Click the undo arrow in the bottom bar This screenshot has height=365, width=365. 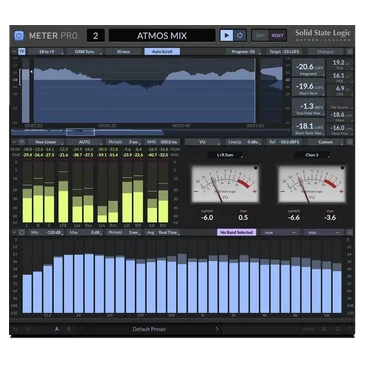click(x=15, y=329)
